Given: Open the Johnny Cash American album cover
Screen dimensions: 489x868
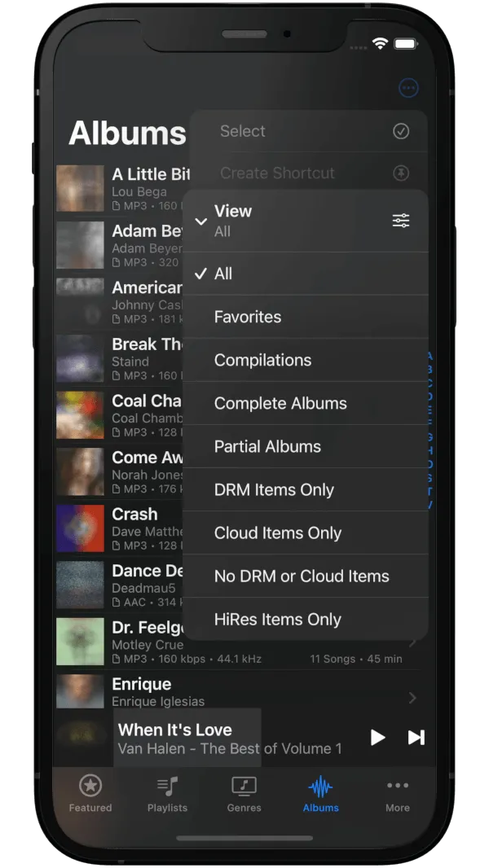Looking at the screenshot, I should pos(81,302).
